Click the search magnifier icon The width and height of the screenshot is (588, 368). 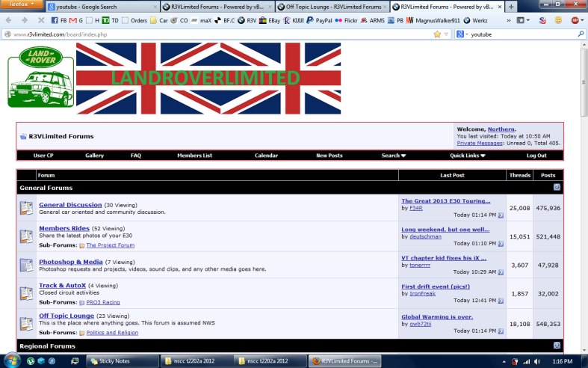tap(581, 34)
